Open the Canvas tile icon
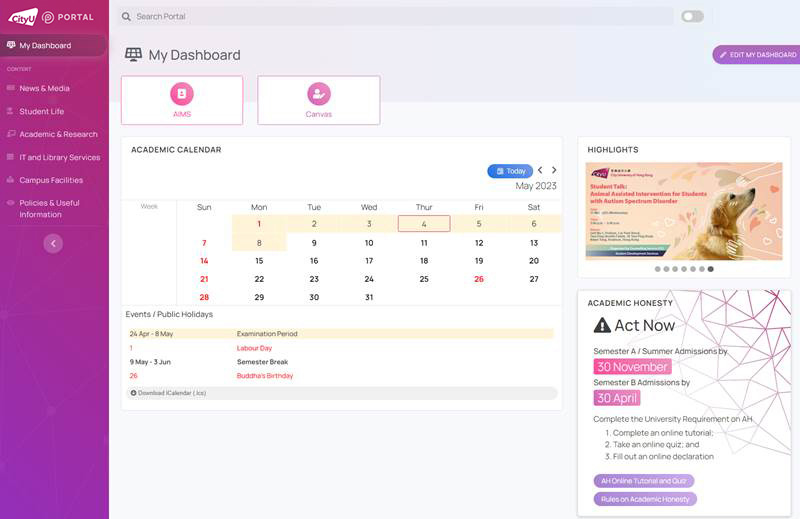This screenshot has width=800, height=519. 318,94
